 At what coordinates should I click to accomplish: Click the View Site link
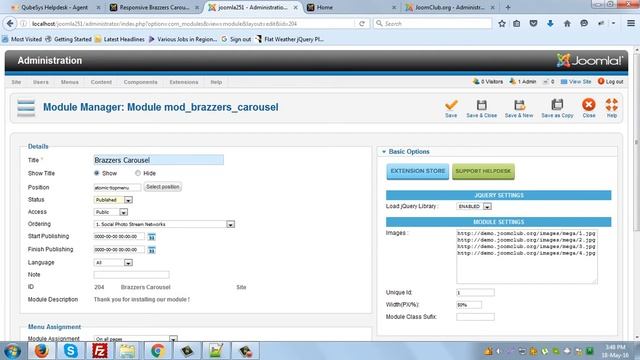point(576,82)
